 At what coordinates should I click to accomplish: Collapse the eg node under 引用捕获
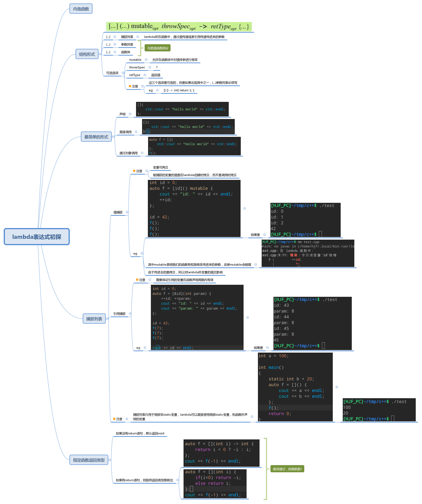pyautogui.click(x=145, y=347)
